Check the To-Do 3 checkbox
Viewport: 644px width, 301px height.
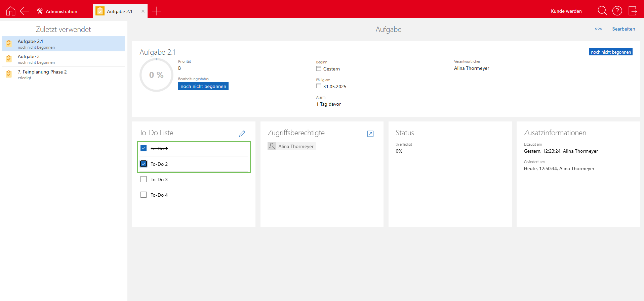(x=144, y=179)
